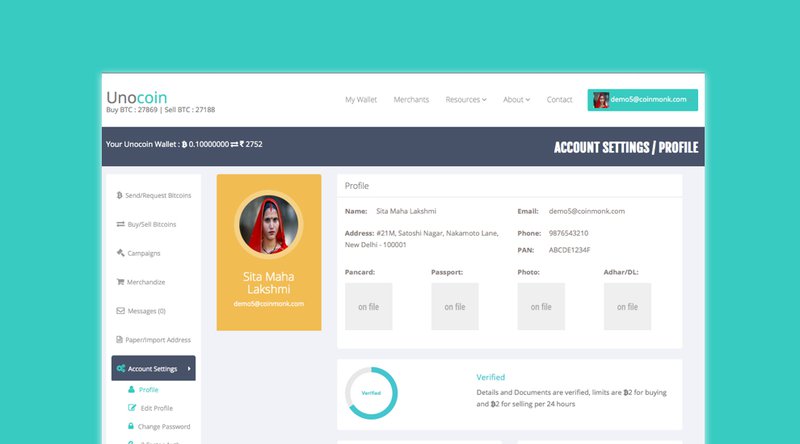This screenshot has height=444, width=800.
Task: Open the Merchants page
Action: click(x=411, y=100)
